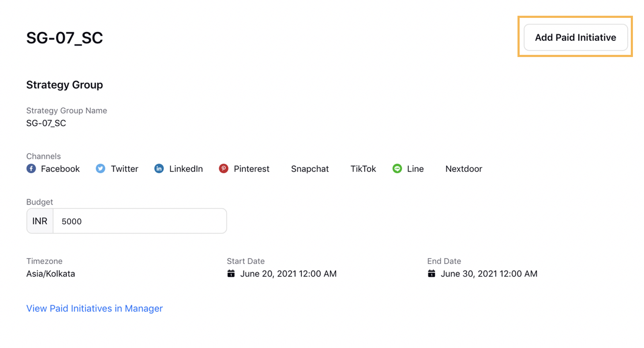Click the Facebook channel icon
The height and width of the screenshot is (348, 644).
coord(31,168)
